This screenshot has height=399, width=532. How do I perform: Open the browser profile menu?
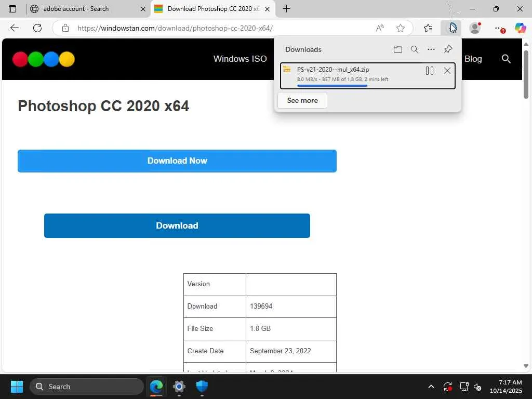point(475,28)
